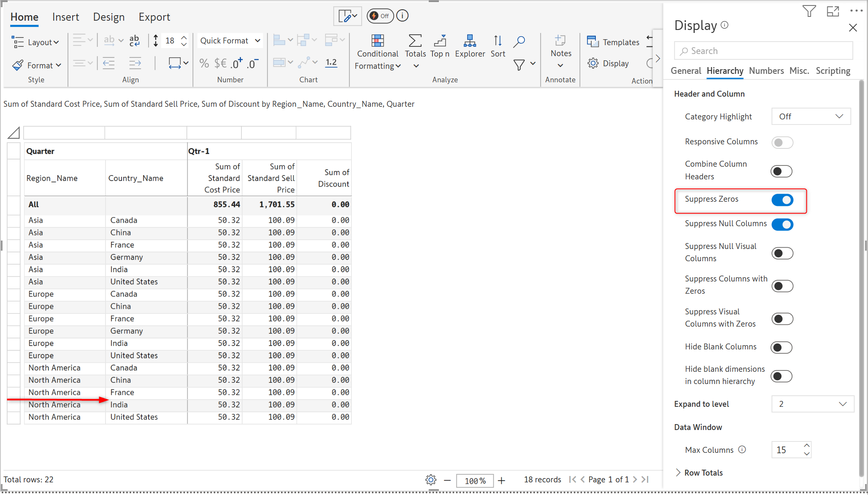Viewport: 868px width, 495px height.
Task: Click the Display panel search field
Action: tap(763, 51)
